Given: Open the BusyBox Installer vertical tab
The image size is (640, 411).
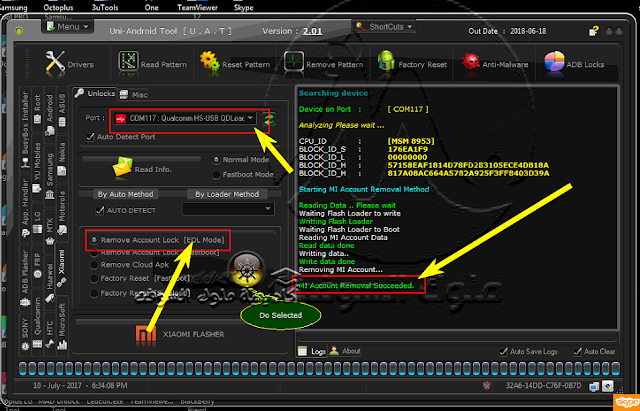Looking at the screenshot, I should point(25,130).
